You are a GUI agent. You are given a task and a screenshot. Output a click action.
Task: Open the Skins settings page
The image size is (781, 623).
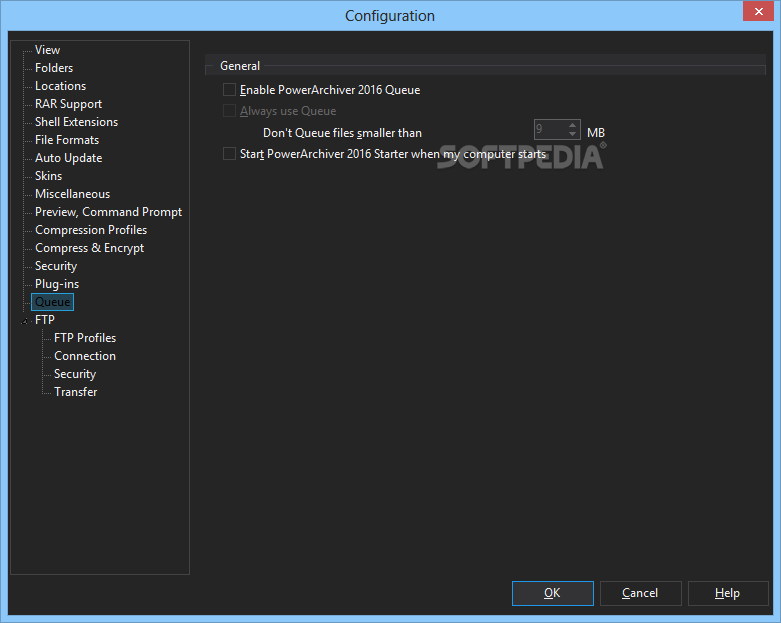(48, 176)
